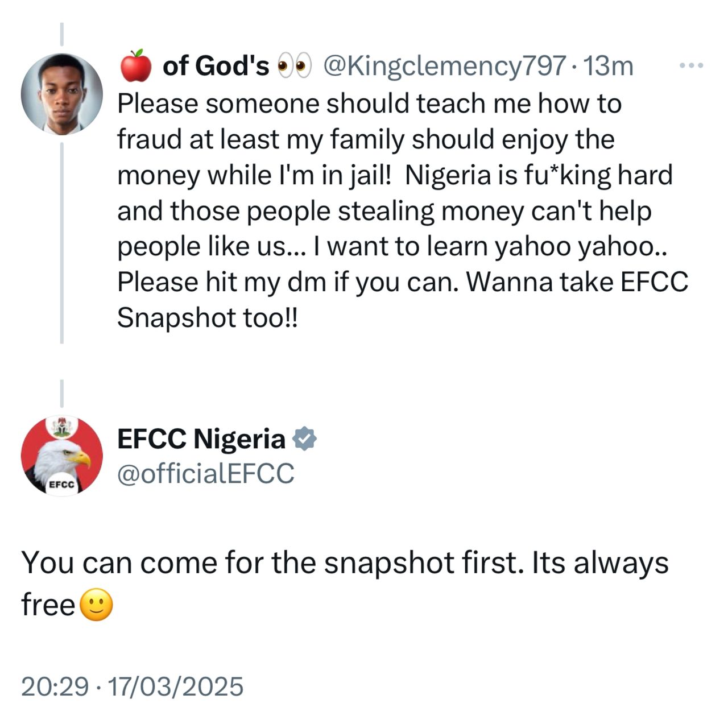Open the @officialEFCC handle link
This screenshot has width=728, height=728.
(206, 473)
